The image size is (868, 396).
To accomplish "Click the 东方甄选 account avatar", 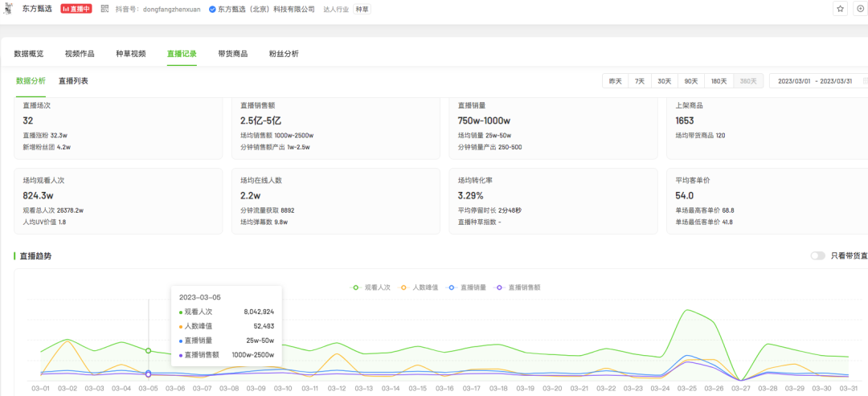I will point(8,9).
